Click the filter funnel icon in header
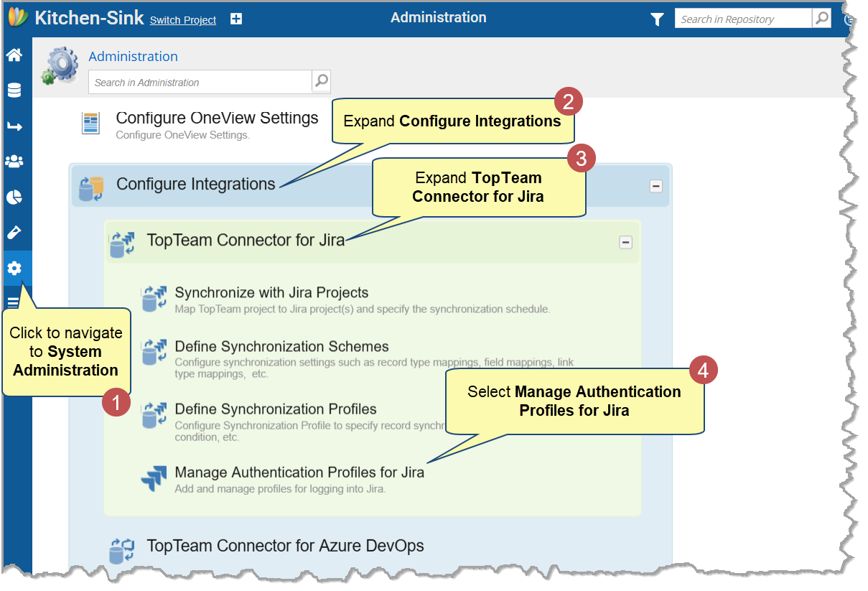The height and width of the screenshot is (591, 868). pos(657,19)
